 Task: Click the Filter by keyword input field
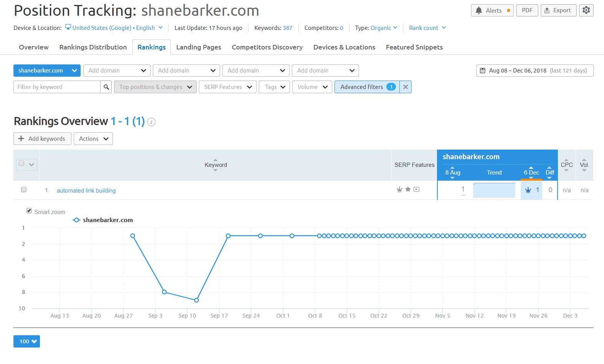[57, 87]
